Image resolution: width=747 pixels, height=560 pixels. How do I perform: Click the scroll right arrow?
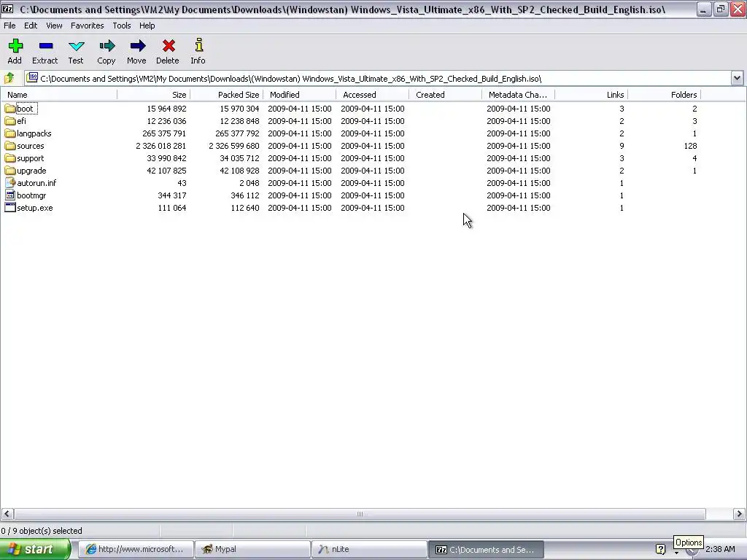pyautogui.click(x=740, y=514)
